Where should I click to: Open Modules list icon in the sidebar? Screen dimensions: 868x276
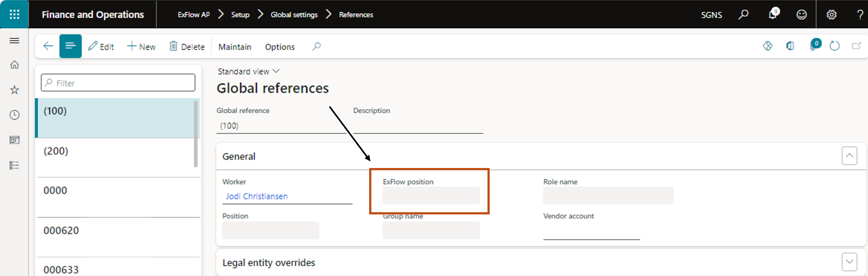tap(14, 165)
